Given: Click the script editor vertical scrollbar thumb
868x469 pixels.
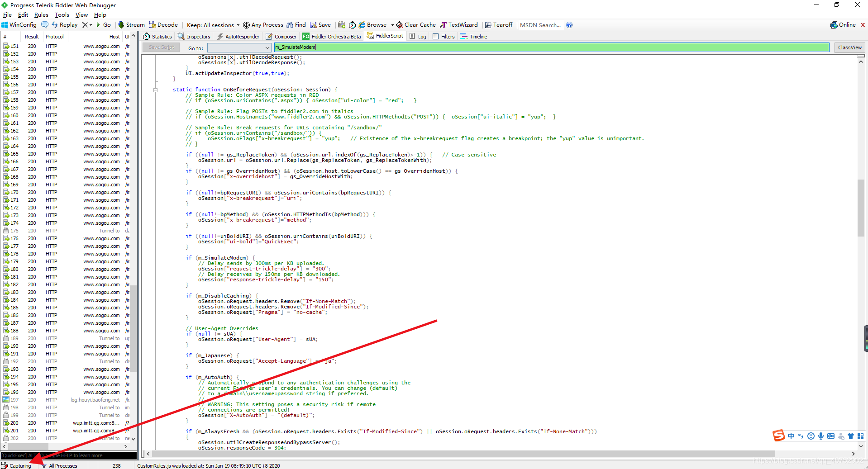Looking at the screenshot, I should [x=861, y=208].
